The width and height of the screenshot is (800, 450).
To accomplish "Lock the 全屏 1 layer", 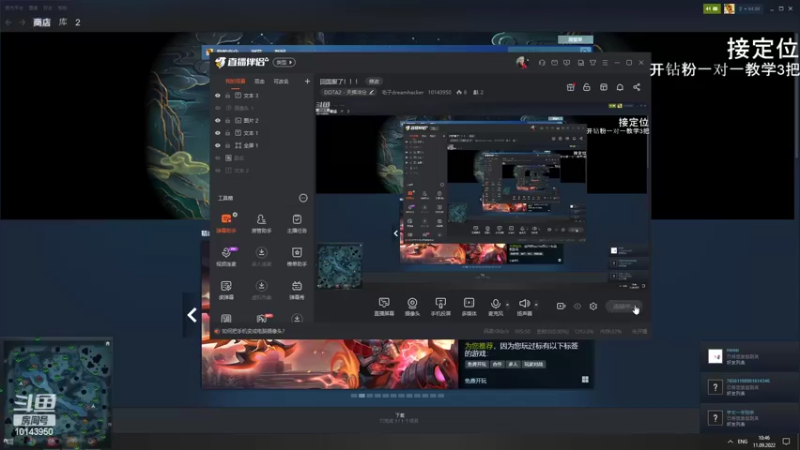I will point(228,145).
